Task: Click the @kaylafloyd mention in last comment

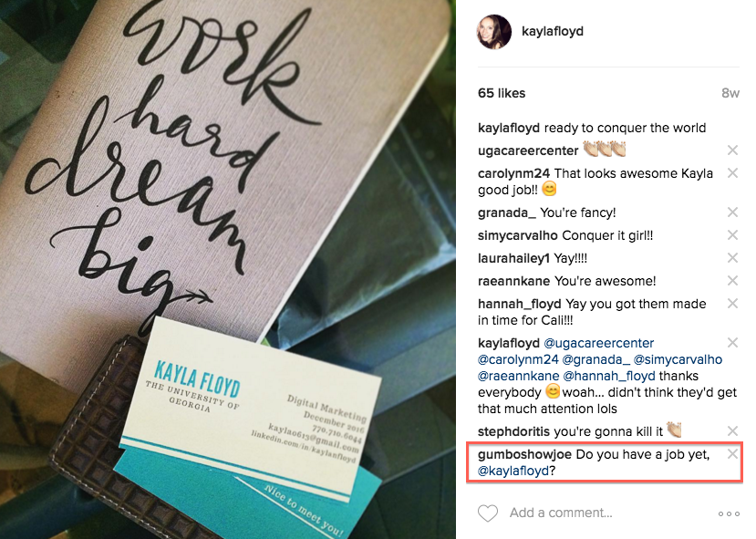Action: [513, 471]
